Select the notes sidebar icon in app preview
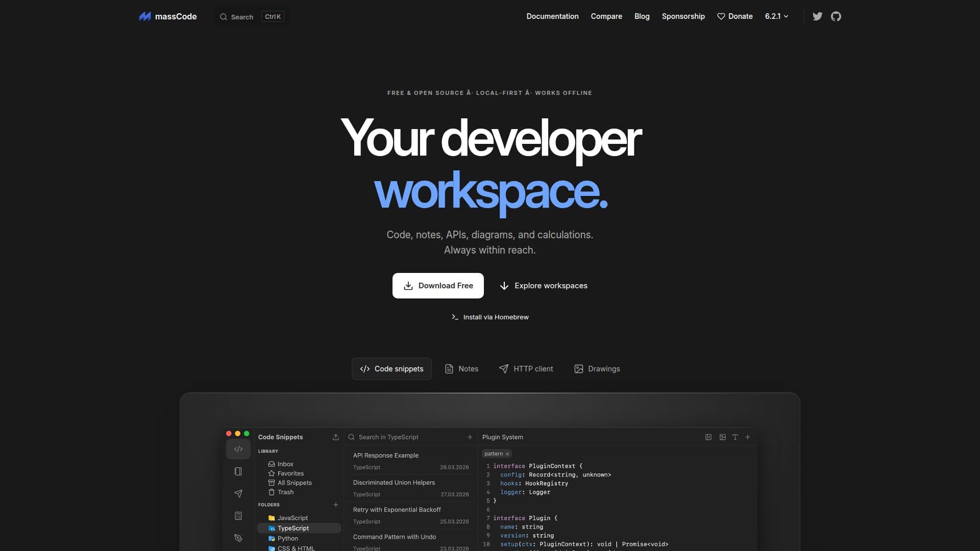 coord(238,471)
